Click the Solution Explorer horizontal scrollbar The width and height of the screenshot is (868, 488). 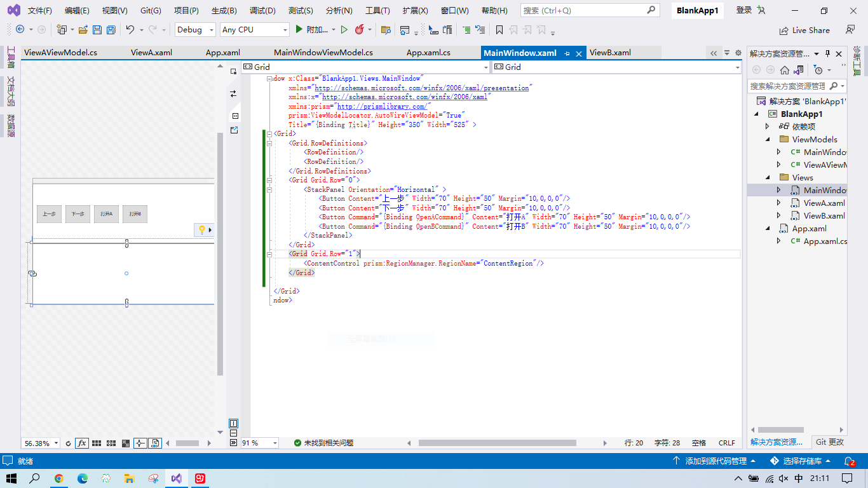click(x=780, y=430)
